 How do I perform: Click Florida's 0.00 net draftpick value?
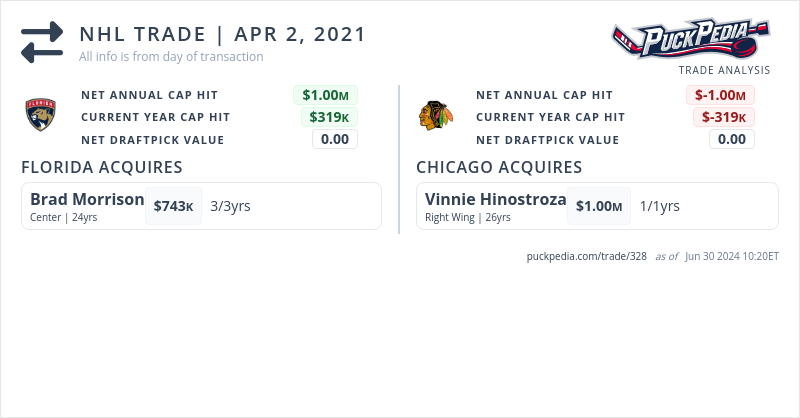point(335,139)
